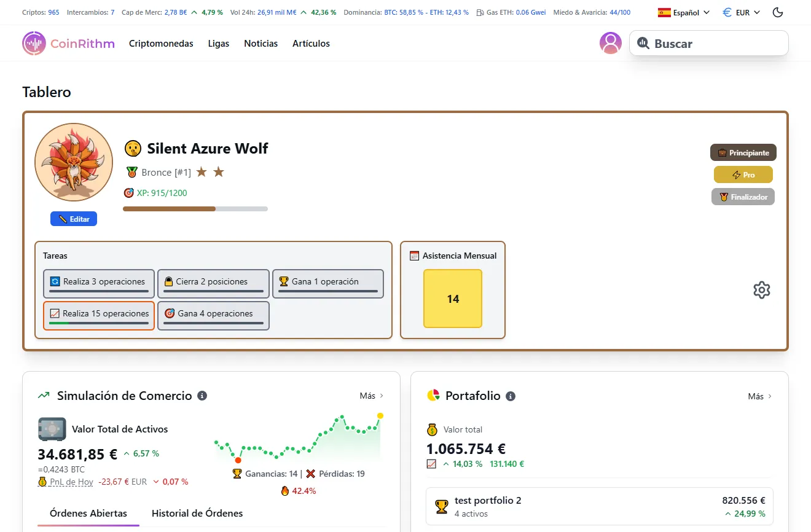Toggle dark mode with the moon icon

point(777,12)
